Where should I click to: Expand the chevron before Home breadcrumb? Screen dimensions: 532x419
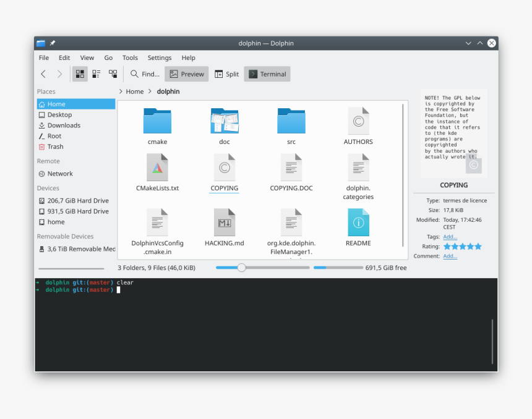(121, 91)
